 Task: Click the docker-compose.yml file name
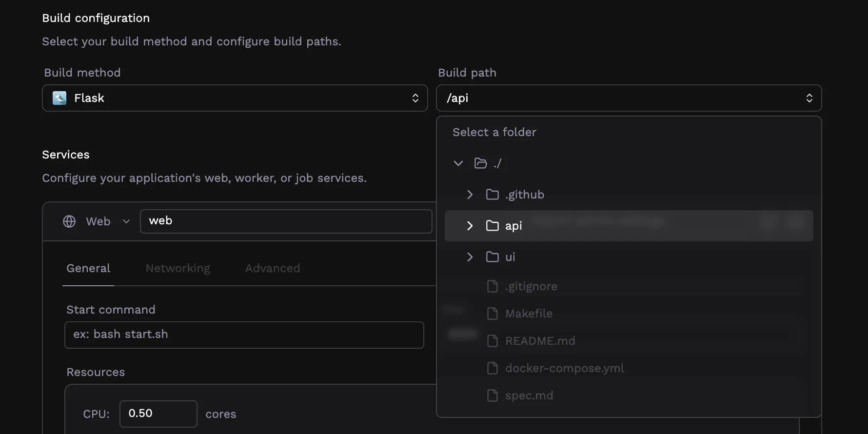tap(565, 368)
